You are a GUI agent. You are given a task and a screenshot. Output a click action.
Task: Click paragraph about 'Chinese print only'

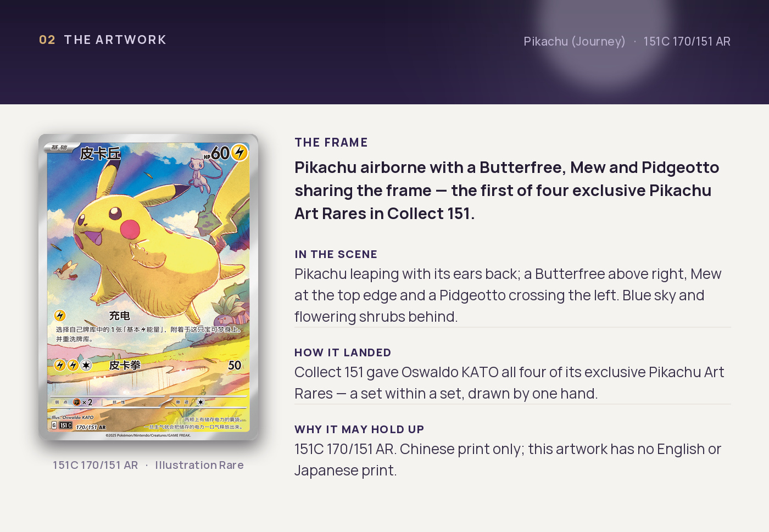pos(508,460)
